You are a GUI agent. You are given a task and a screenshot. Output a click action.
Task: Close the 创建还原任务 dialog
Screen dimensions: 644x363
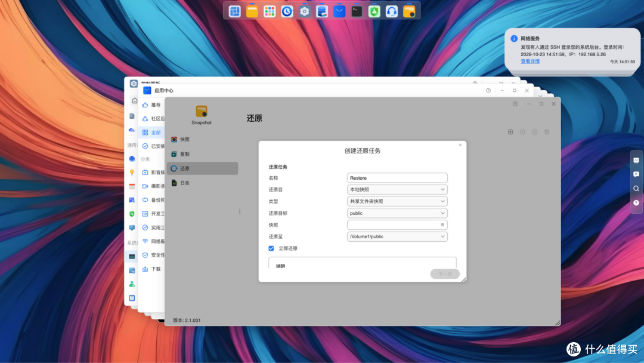[x=460, y=144]
